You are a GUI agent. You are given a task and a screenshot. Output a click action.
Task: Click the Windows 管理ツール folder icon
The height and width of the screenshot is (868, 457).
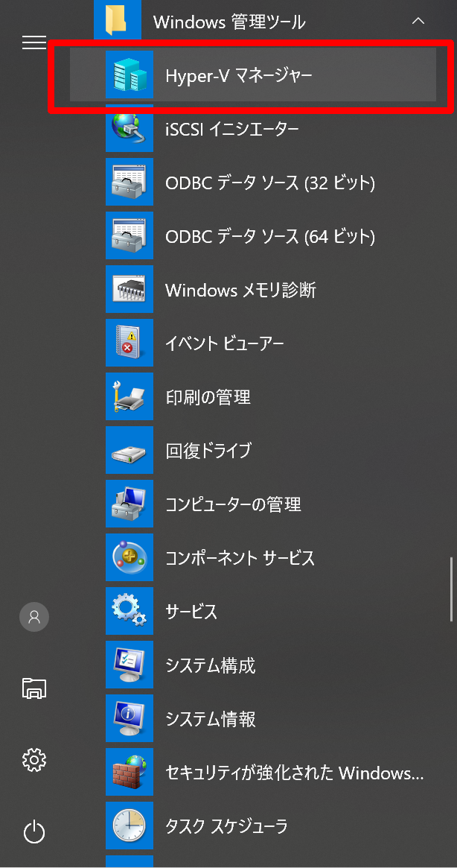[117, 19]
